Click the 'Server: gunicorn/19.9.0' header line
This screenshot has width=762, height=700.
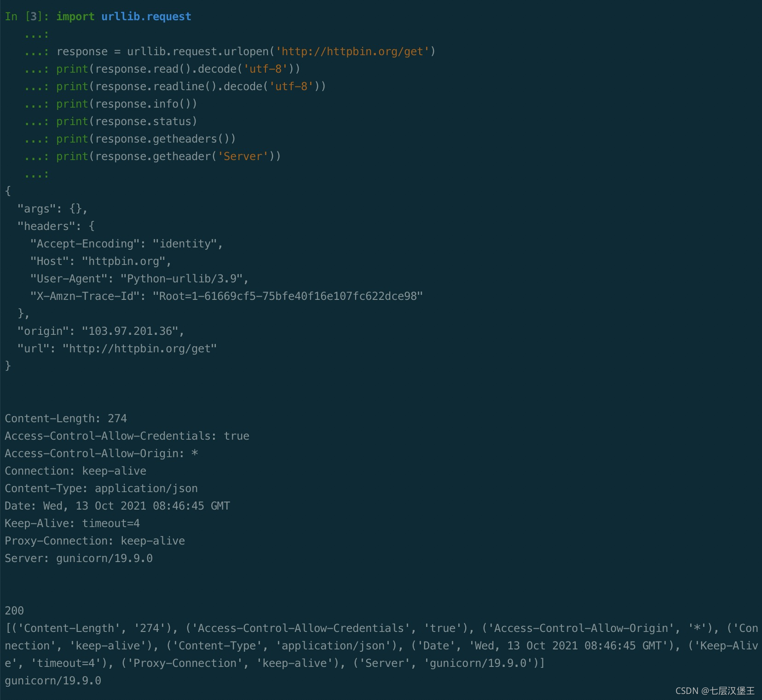click(x=79, y=558)
